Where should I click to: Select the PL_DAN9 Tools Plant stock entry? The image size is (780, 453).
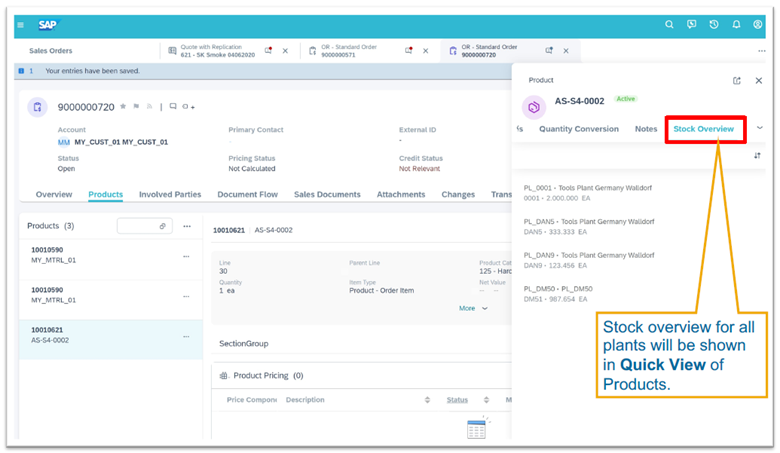pos(588,260)
